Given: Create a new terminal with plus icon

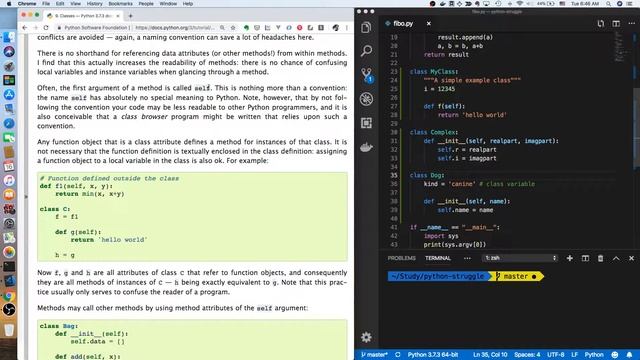Looking at the screenshot, I should point(569,258).
